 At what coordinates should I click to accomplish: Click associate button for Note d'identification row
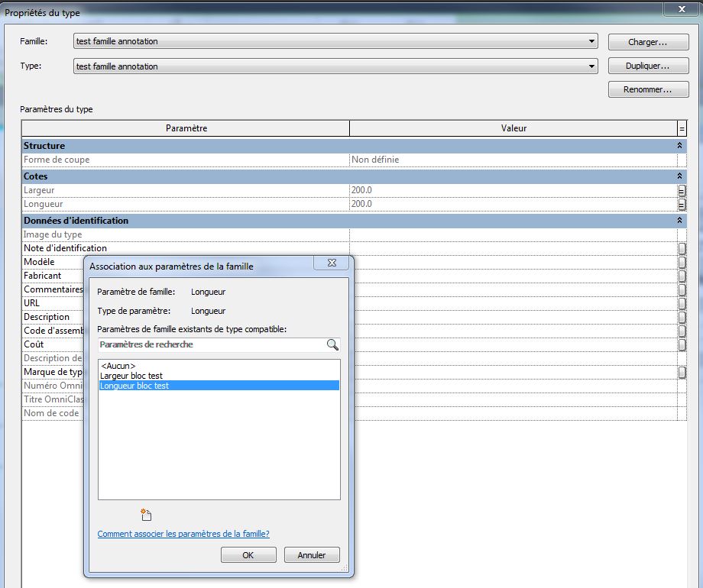(682, 248)
